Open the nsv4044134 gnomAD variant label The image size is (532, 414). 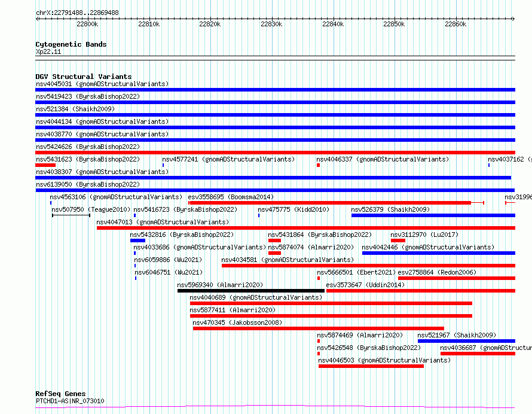(102, 121)
